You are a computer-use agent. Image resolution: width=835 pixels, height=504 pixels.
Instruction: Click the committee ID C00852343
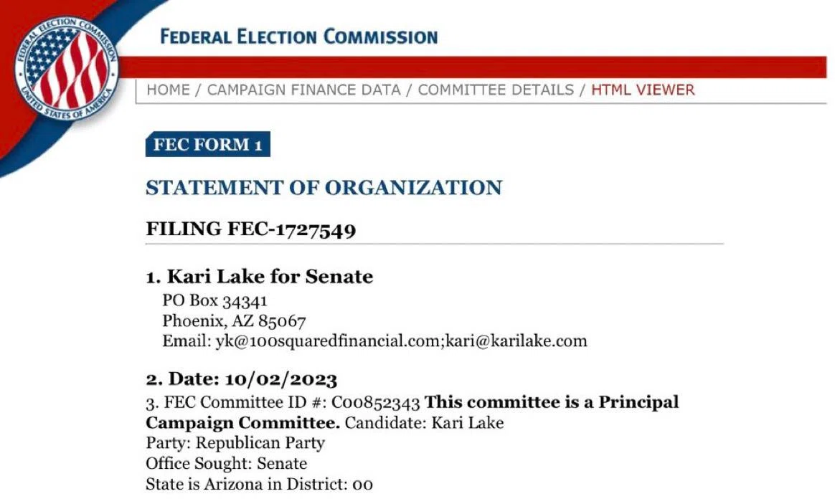tap(375, 402)
